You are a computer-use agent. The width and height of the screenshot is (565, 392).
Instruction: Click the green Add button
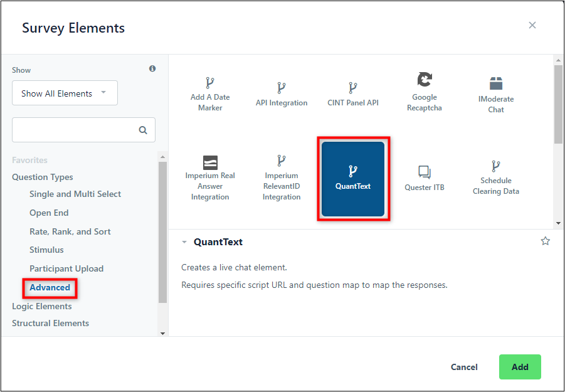click(520, 367)
